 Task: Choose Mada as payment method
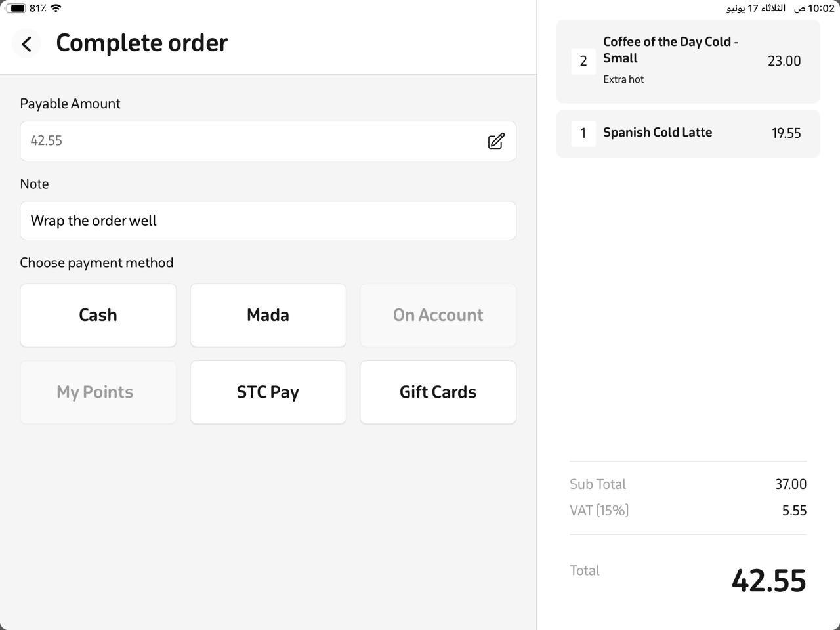pyautogui.click(x=268, y=315)
